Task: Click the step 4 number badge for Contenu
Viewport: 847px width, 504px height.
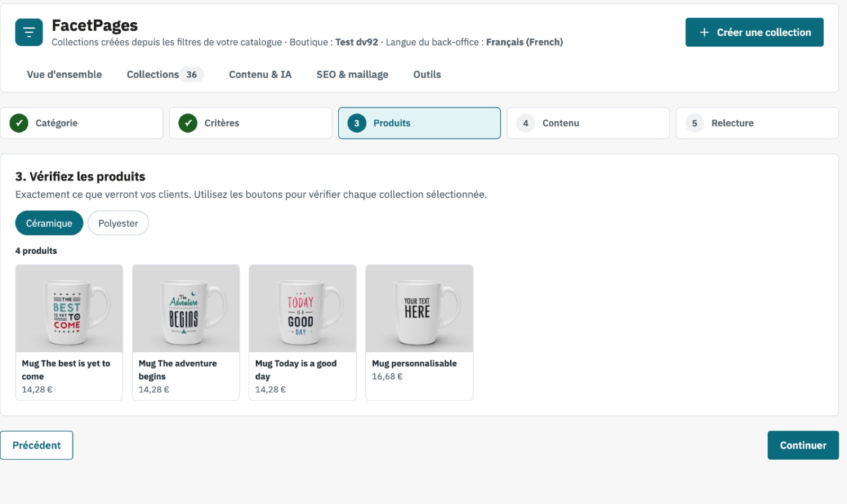Action: [526, 123]
